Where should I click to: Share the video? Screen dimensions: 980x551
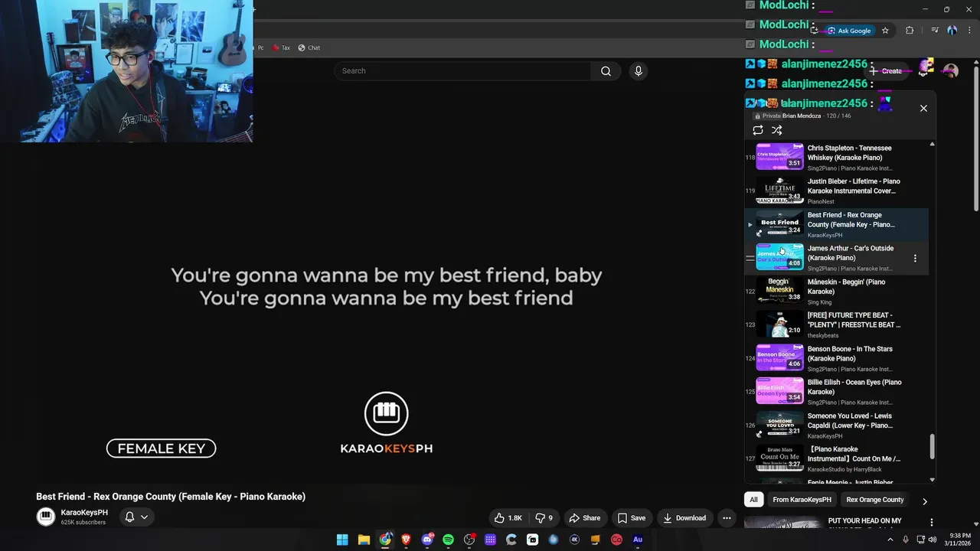[585, 518]
